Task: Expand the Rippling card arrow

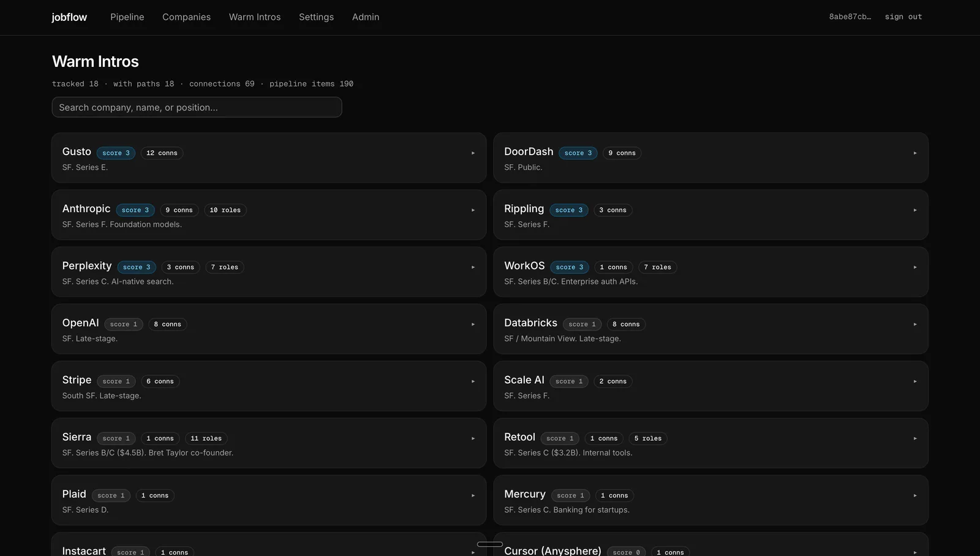Action: [x=915, y=210]
